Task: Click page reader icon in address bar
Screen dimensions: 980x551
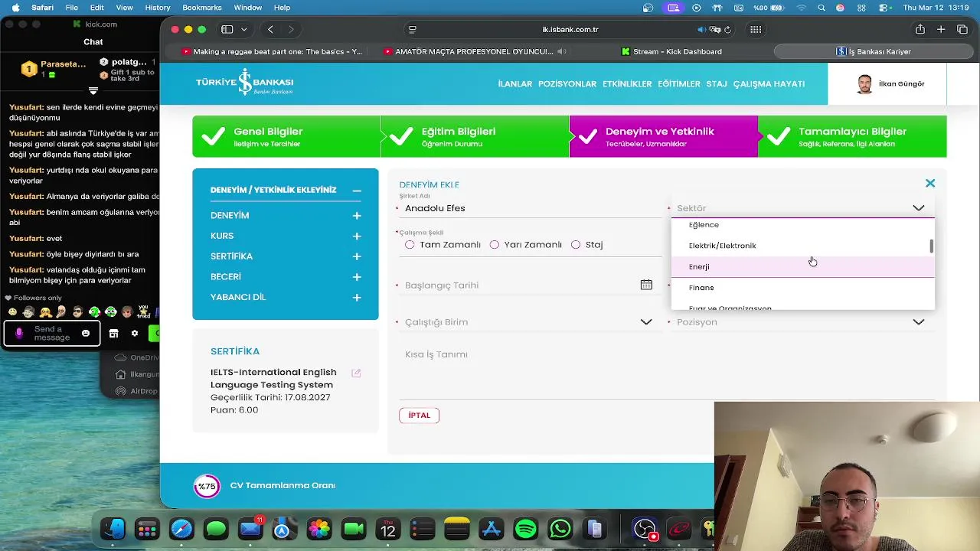Action: point(413,30)
